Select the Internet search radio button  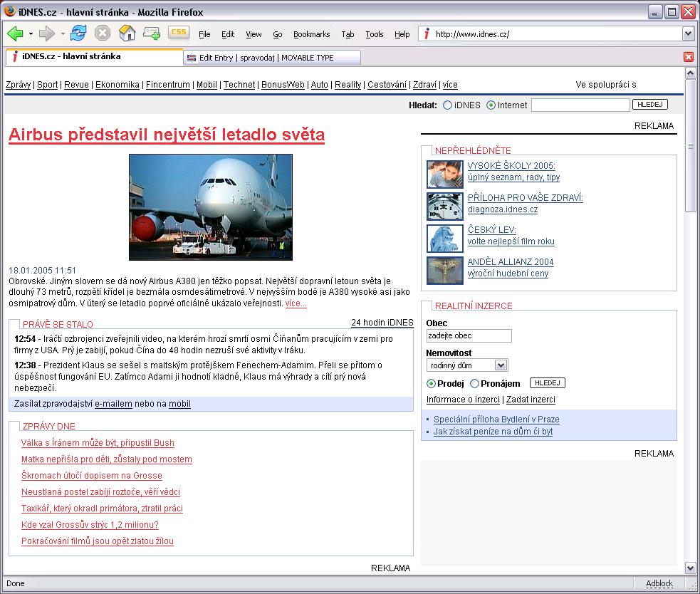[x=491, y=105]
